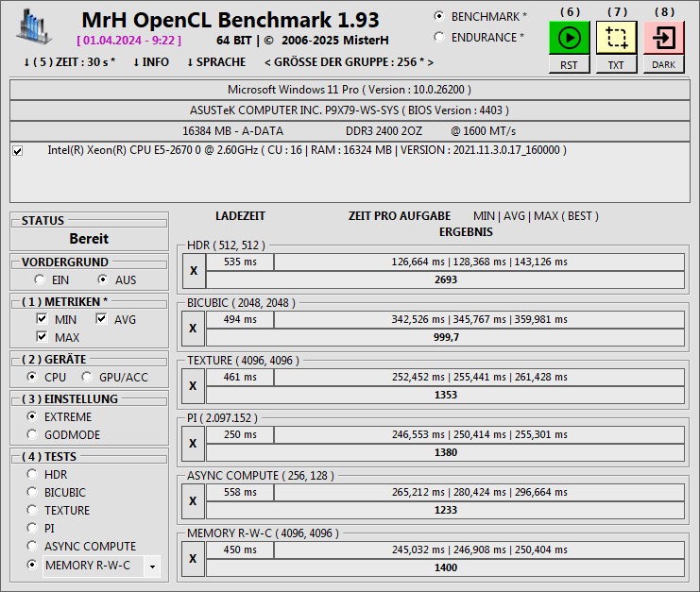Click the PI result value 1380
This screenshot has height=592, width=700.
[446, 452]
